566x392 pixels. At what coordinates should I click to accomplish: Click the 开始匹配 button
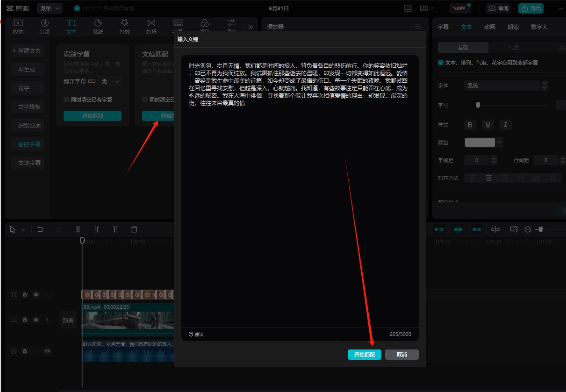pos(365,355)
